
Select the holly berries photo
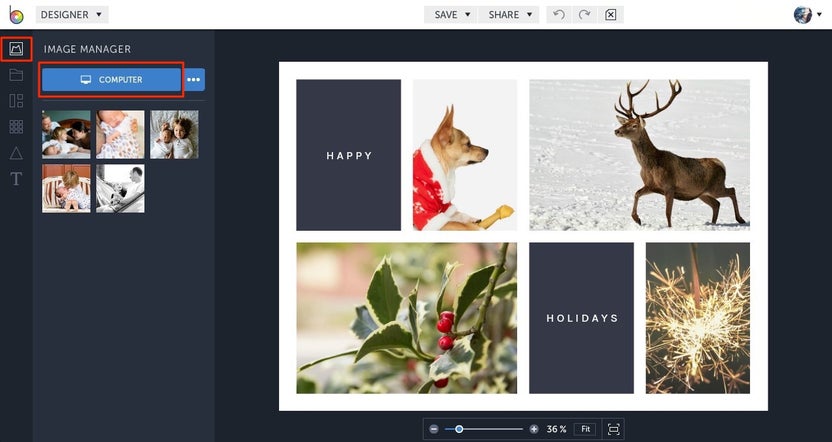point(406,318)
